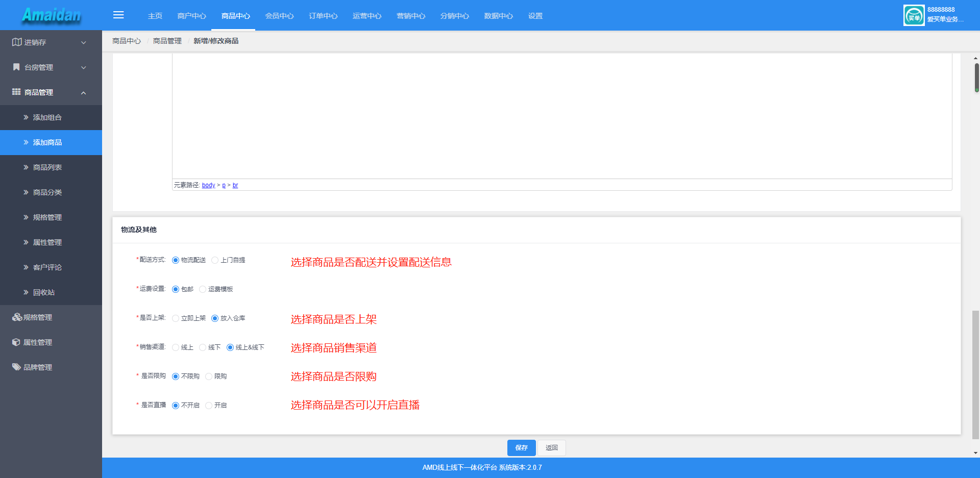Expand the 台房管理 sidebar chevron
Screen dimensions: 980x478
click(x=84, y=67)
